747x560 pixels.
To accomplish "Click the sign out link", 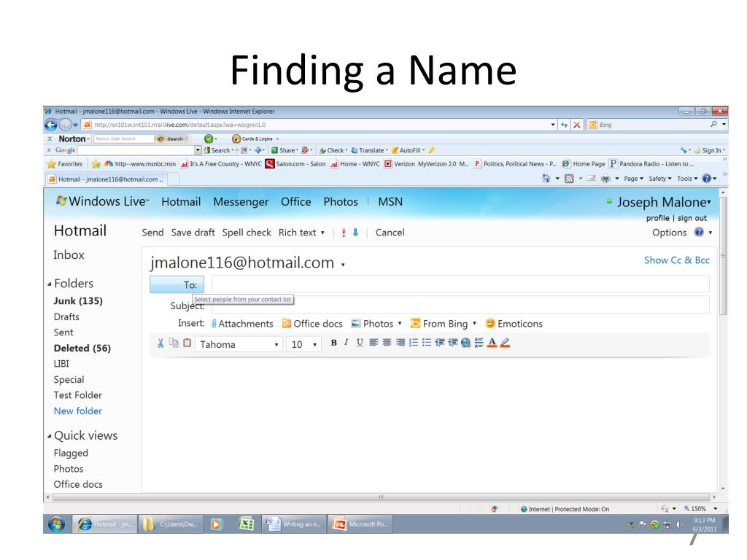I will [692, 218].
